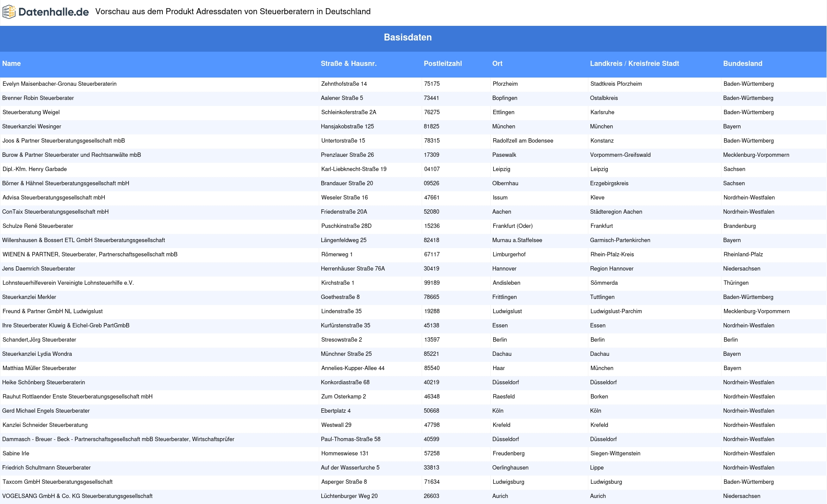827x504 pixels.
Task: Select postal code 71634
Action: pos(432,482)
